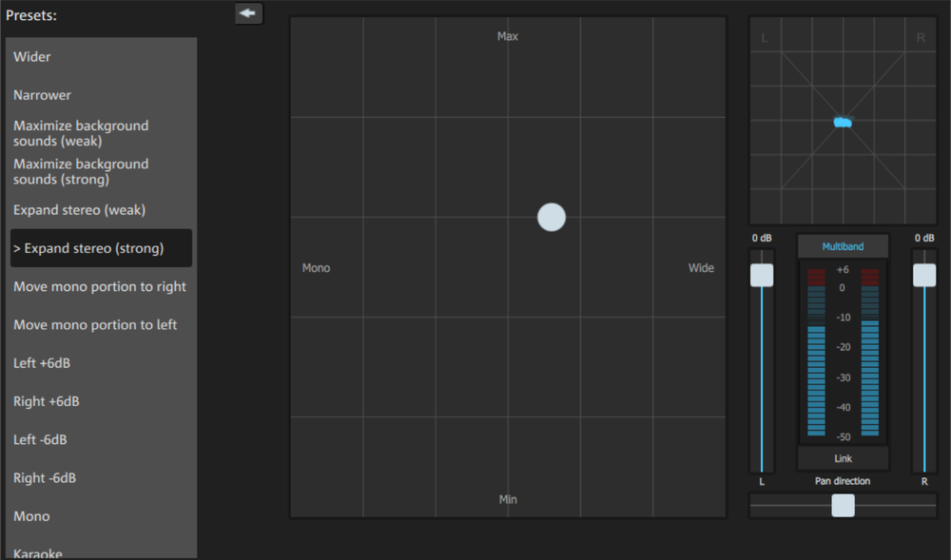The width and height of the screenshot is (951, 560).
Task: Select the Mono preset
Action: [31, 516]
